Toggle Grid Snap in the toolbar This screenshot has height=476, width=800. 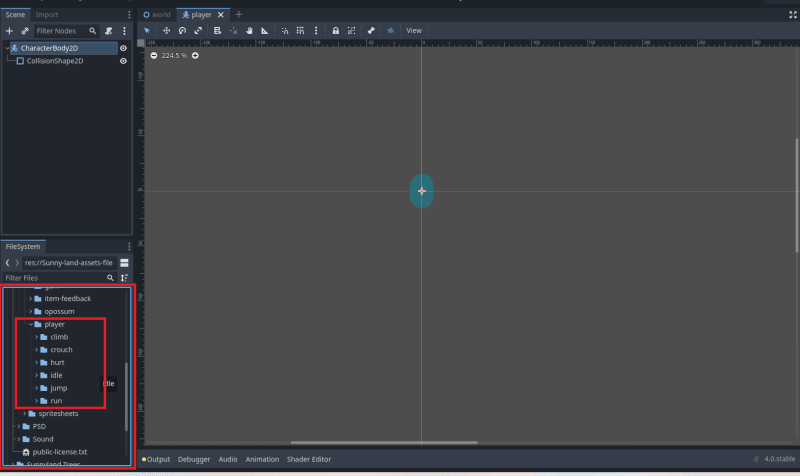301,31
